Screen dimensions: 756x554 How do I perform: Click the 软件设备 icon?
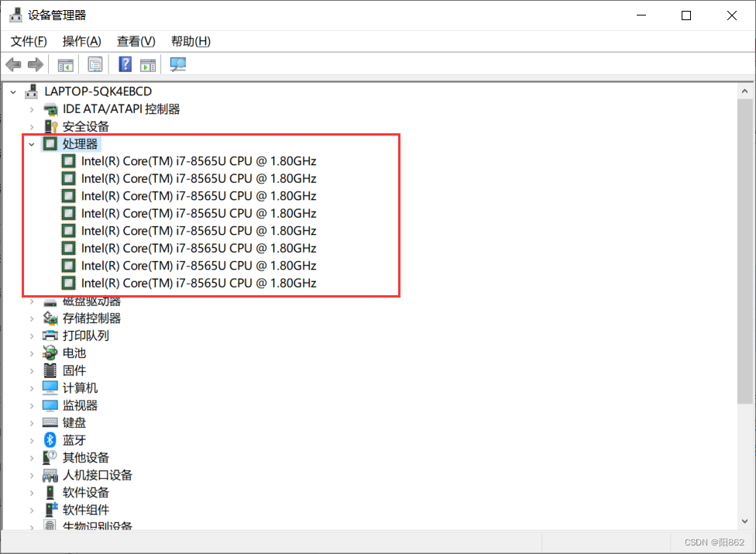pos(50,492)
